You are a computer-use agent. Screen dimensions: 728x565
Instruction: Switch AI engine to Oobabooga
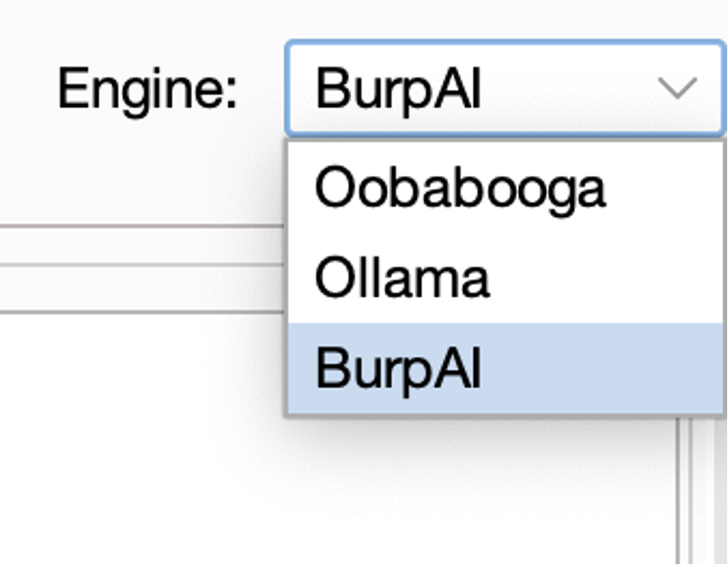(459, 188)
